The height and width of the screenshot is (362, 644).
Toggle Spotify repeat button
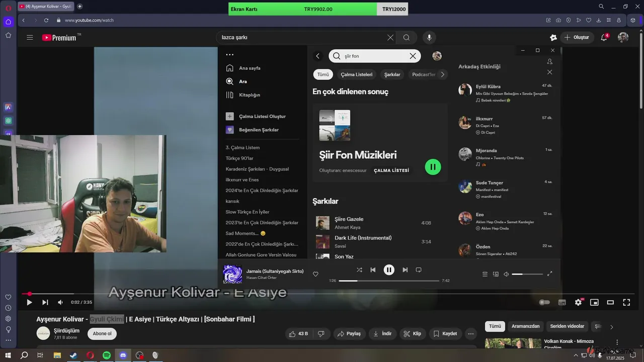(x=419, y=270)
